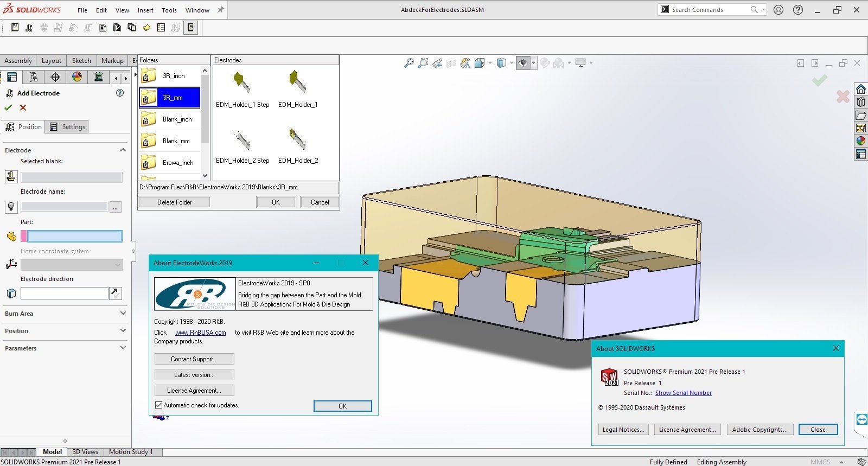Screen dimensions: 868x466
Task: Click Close in About SOLIDWORKS
Action: [818, 430]
